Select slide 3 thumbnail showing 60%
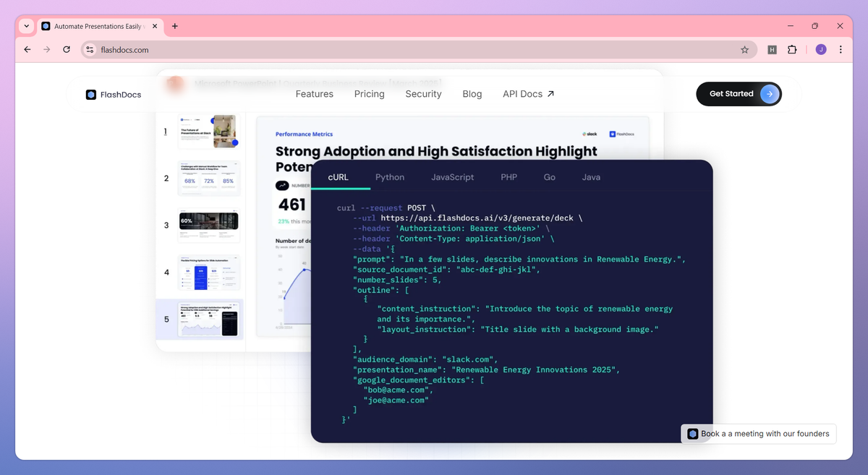The width and height of the screenshot is (868, 475). pyautogui.click(x=208, y=225)
